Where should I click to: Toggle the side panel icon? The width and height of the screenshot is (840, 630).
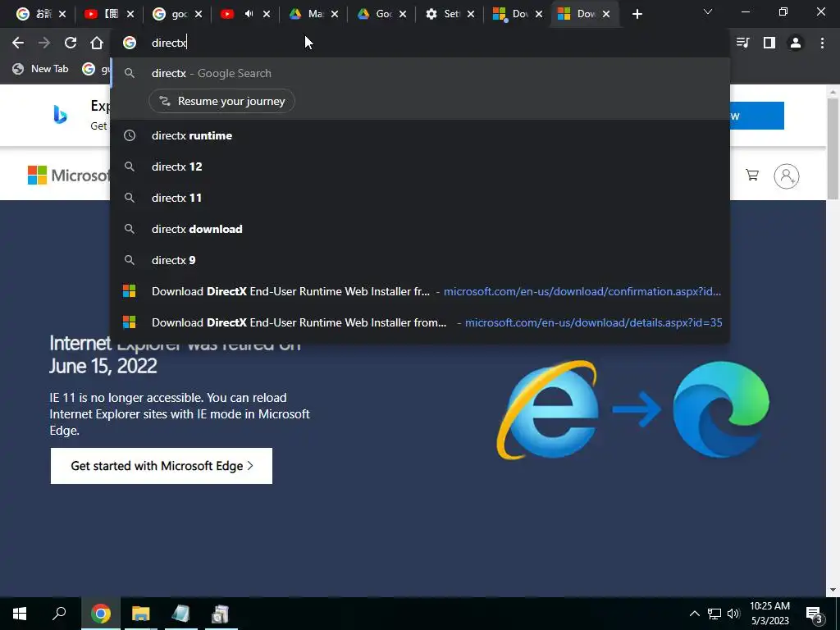769,43
